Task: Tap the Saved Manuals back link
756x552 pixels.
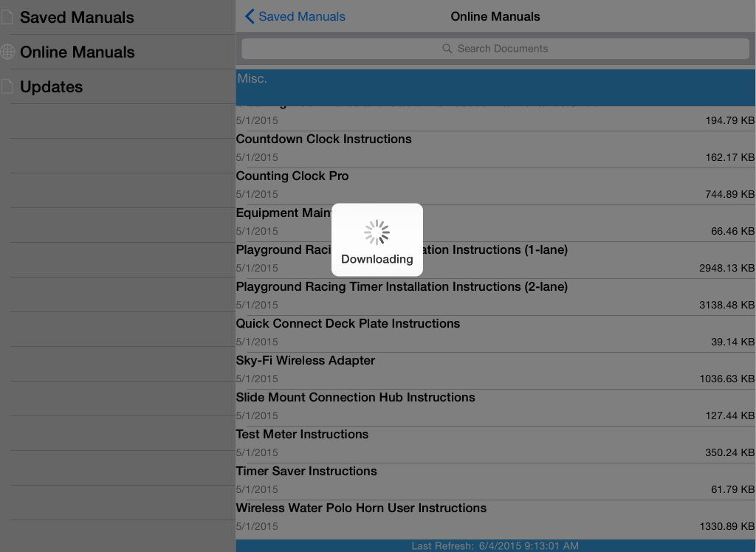Action: click(302, 16)
